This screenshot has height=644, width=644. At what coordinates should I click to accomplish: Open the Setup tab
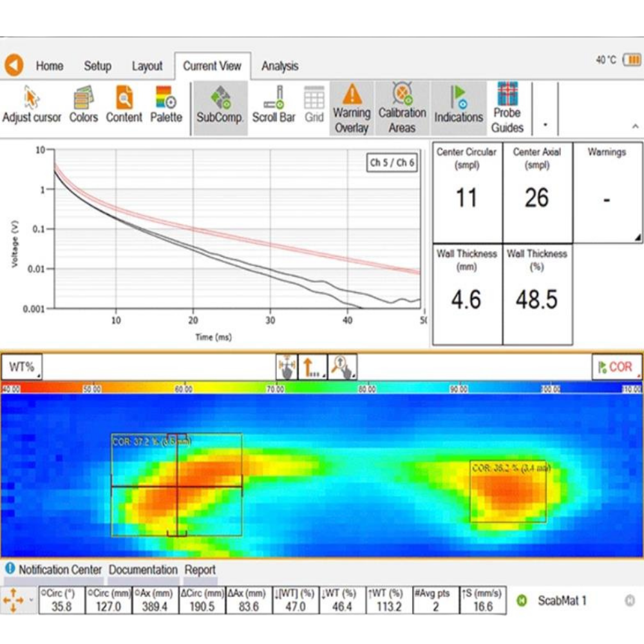point(97,66)
